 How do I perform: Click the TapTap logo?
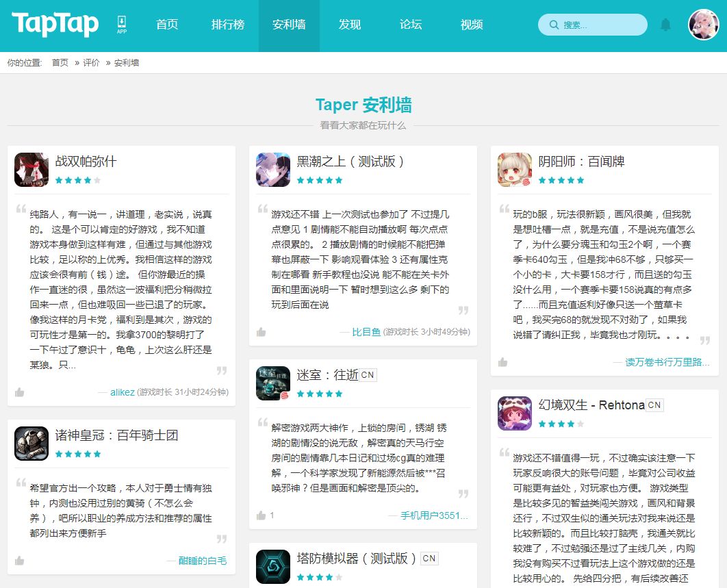[x=55, y=24]
